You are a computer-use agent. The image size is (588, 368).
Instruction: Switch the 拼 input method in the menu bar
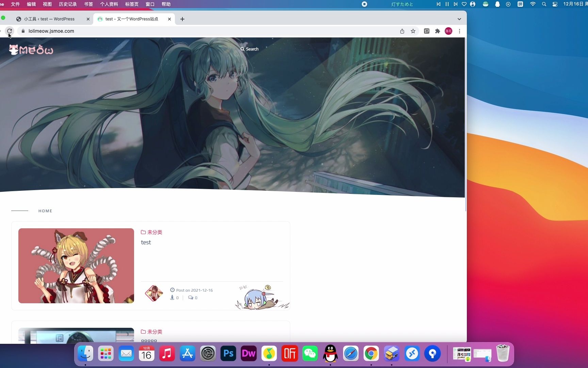point(520,4)
